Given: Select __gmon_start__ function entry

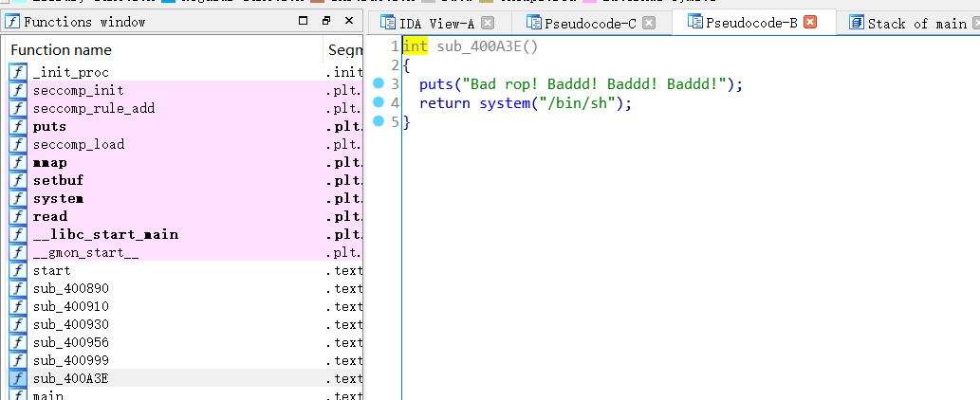Looking at the screenshot, I should 185,253.
